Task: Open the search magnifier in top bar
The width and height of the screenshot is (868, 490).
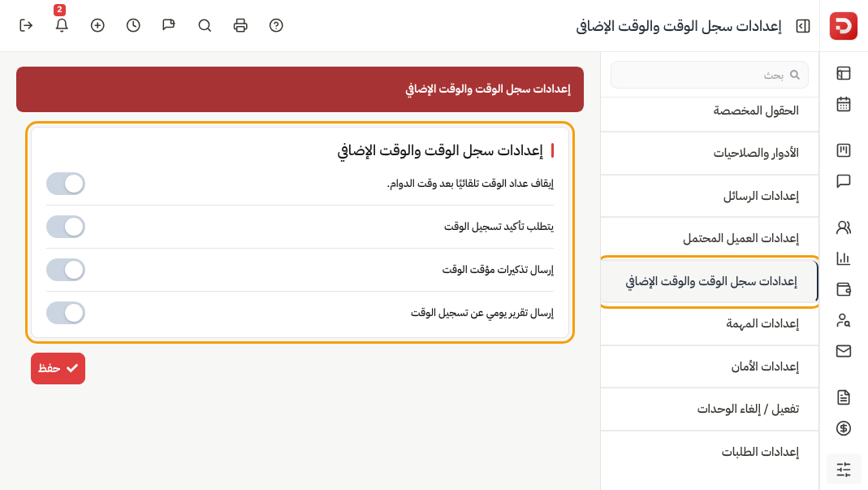Action: (x=205, y=25)
